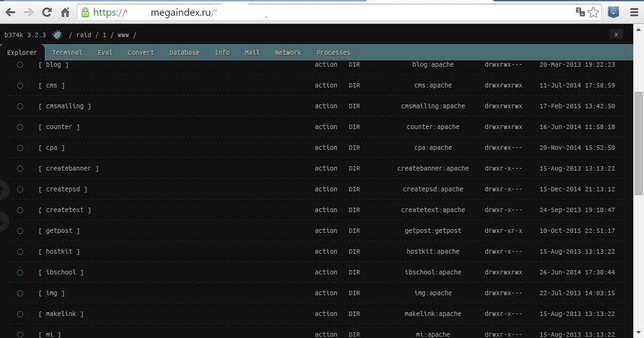Bookmark page with the star icon
644x338 pixels.
point(593,13)
